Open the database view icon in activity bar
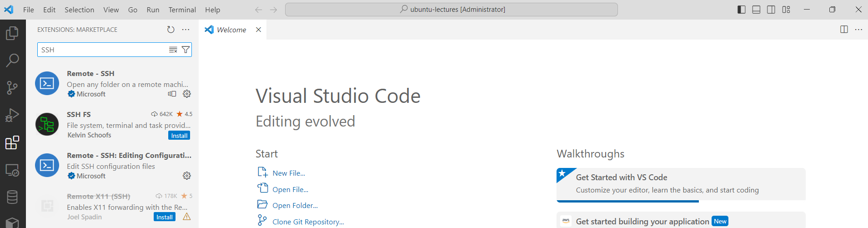This screenshot has width=868, height=228. (12, 198)
